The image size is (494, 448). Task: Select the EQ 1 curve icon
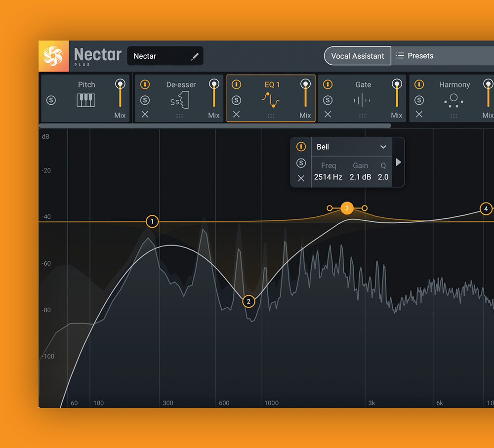pyautogui.click(x=271, y=100)
